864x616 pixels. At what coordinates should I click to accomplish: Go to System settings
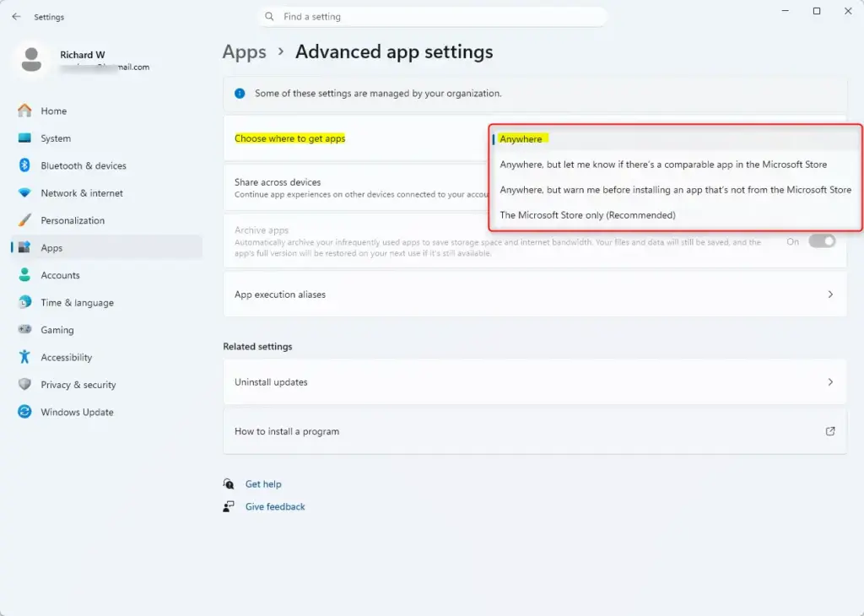106,138
